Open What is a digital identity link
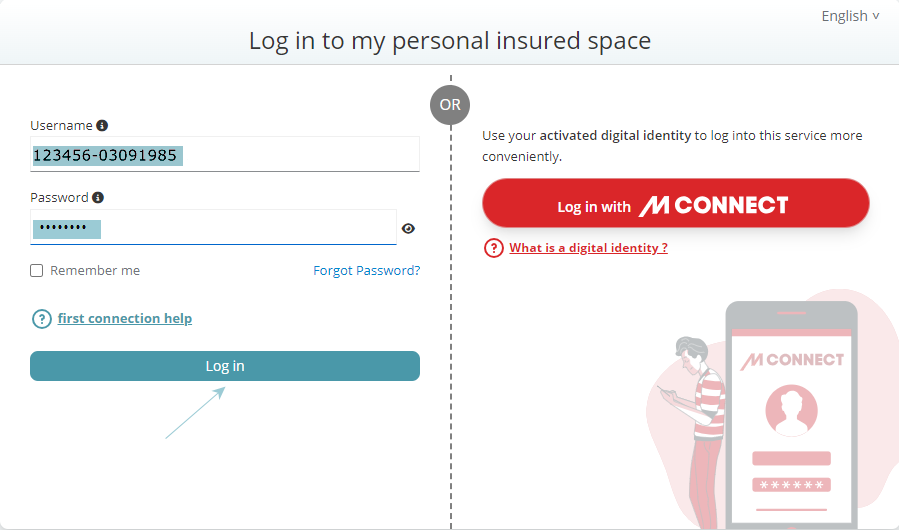Screen dimensions: 899x530 tap(588, 248)
